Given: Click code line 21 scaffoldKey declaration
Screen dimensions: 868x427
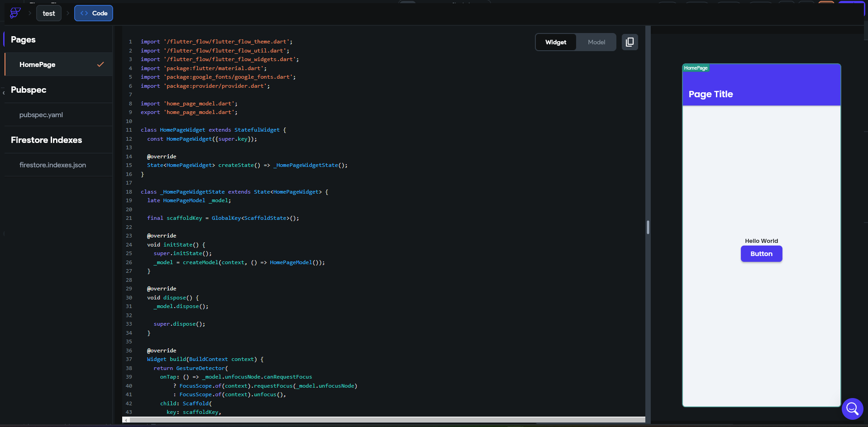Looking at the screenshot, I should [x=223, y=218].
